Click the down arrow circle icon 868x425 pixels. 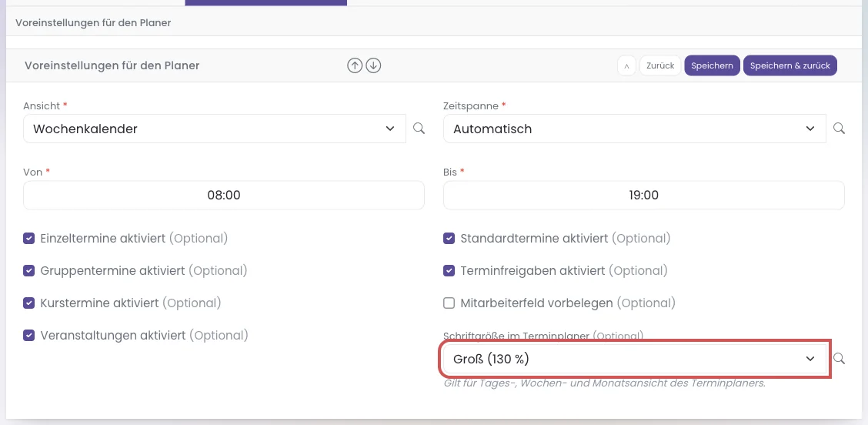pyautogui.click(x=374, y=65)
